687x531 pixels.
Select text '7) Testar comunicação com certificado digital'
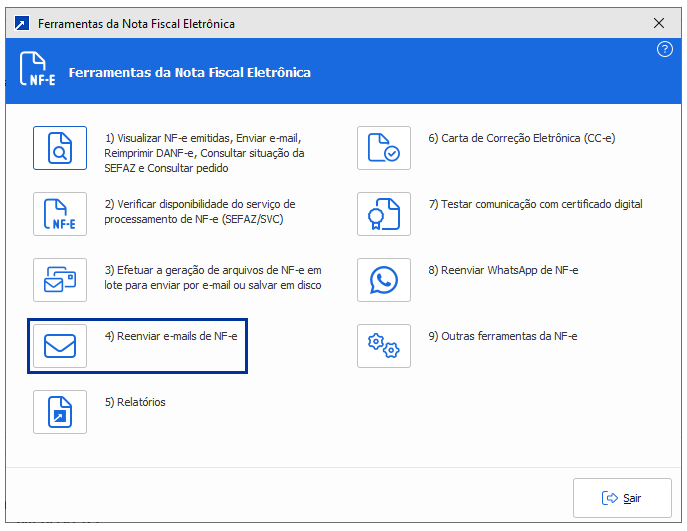point(535,204)
